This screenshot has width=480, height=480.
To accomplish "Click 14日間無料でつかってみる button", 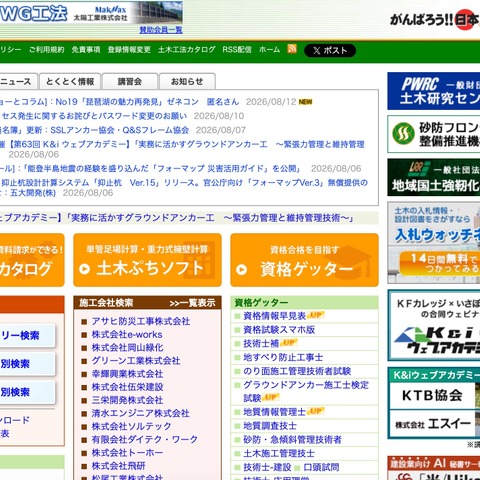I will click(x=440, y=263).
